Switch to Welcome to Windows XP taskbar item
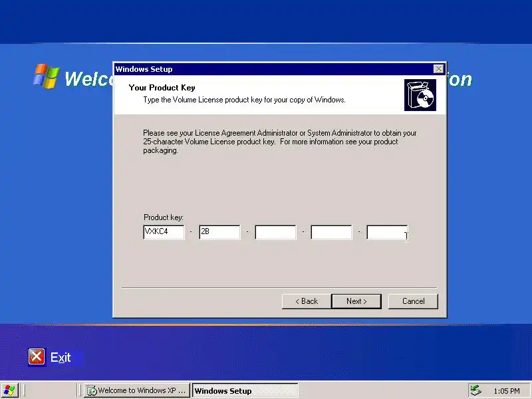 click(137, 391)
